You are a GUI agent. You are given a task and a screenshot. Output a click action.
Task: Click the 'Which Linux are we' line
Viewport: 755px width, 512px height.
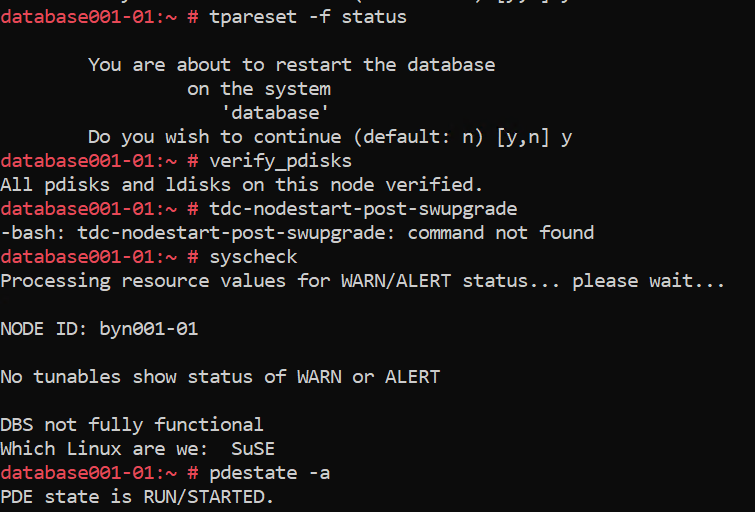(98, 449)
